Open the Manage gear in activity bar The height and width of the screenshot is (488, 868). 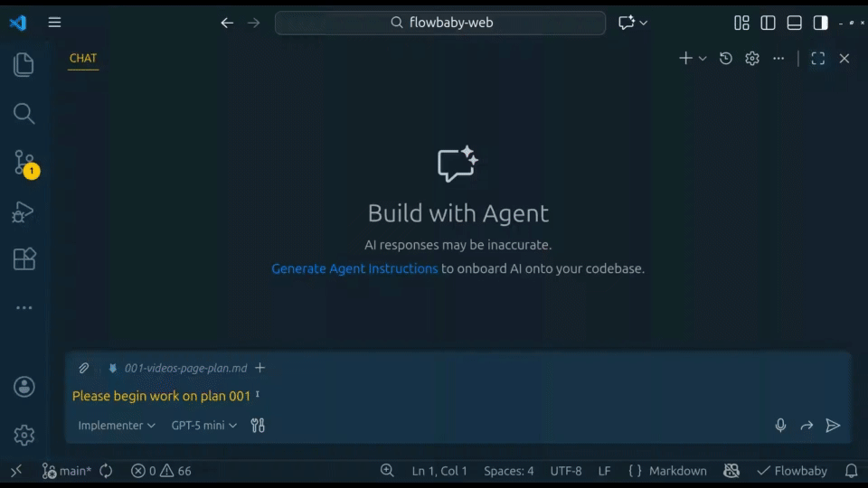click(24, 436)
